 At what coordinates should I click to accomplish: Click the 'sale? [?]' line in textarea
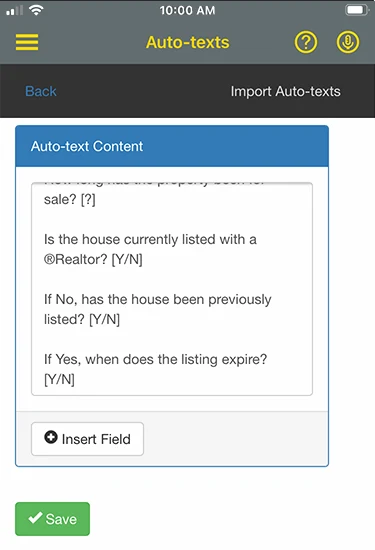(x=69, y=200)
